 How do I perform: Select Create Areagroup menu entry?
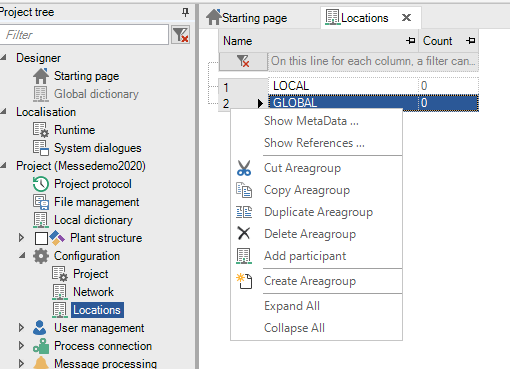(x=316, y=281)
